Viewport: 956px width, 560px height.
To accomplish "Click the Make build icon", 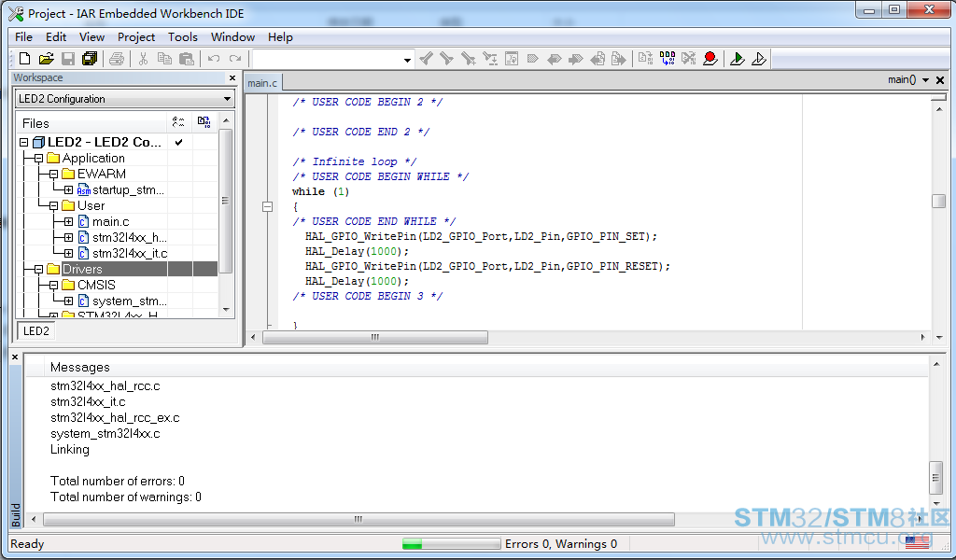I will point(668,59).
